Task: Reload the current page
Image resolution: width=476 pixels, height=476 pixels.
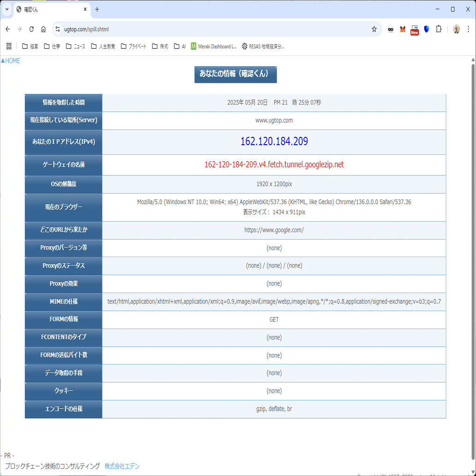Action: [31, 29]
